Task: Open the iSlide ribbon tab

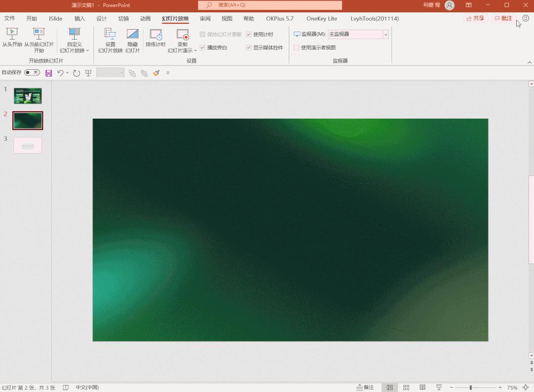Action: click(x=55, y=19)
